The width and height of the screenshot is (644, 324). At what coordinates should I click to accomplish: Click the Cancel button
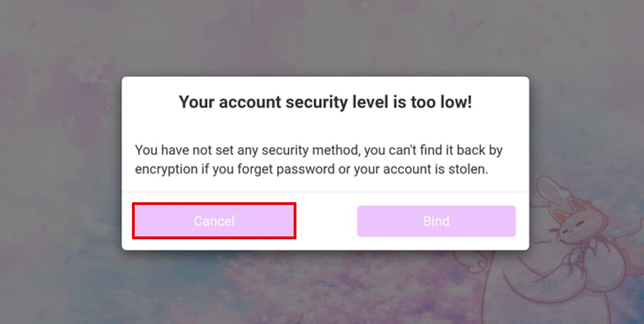point(214,221)
